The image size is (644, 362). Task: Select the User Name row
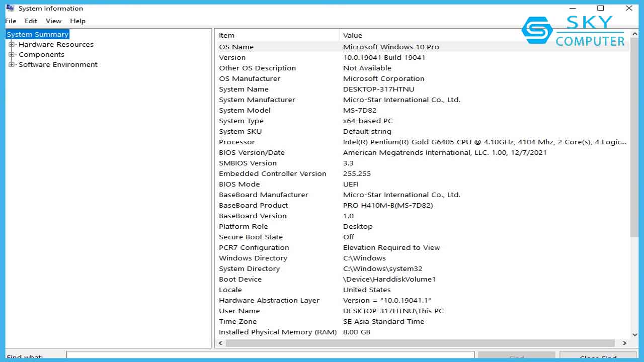423,311
